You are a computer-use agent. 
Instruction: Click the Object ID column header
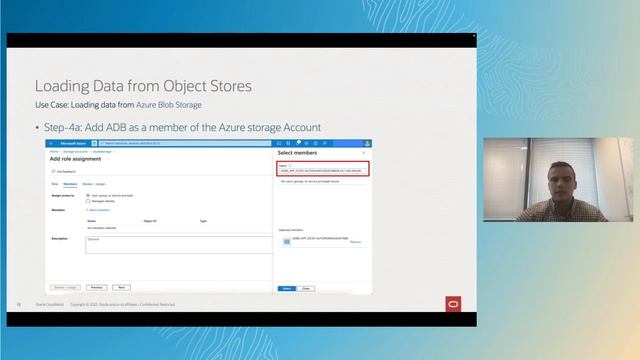150,221
